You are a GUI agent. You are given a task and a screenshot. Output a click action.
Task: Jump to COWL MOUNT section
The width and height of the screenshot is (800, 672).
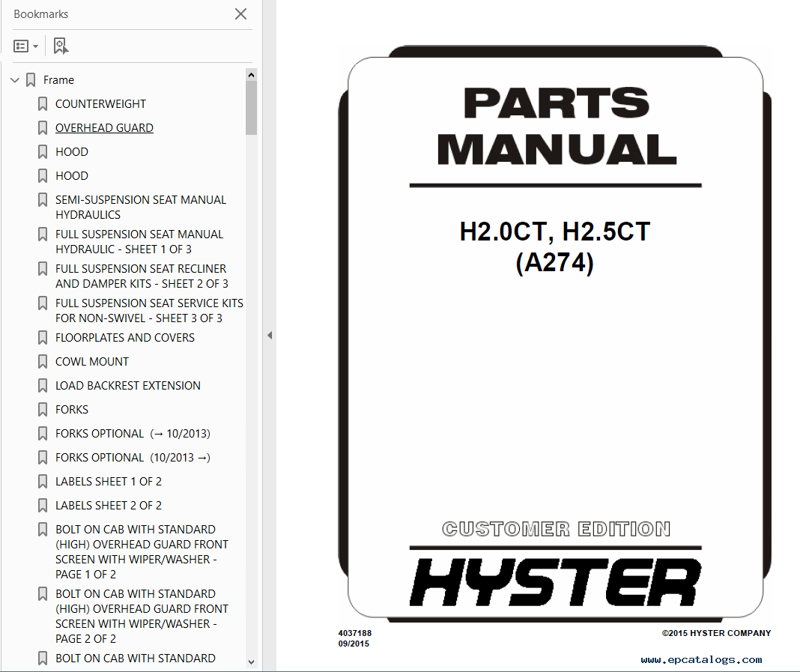(92, 362)
